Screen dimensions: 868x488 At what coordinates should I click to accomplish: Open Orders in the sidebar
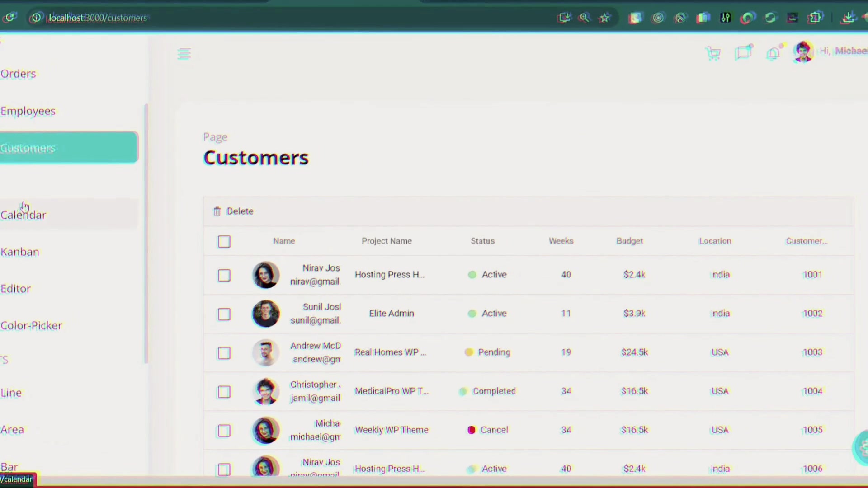[x=18, y=74]
